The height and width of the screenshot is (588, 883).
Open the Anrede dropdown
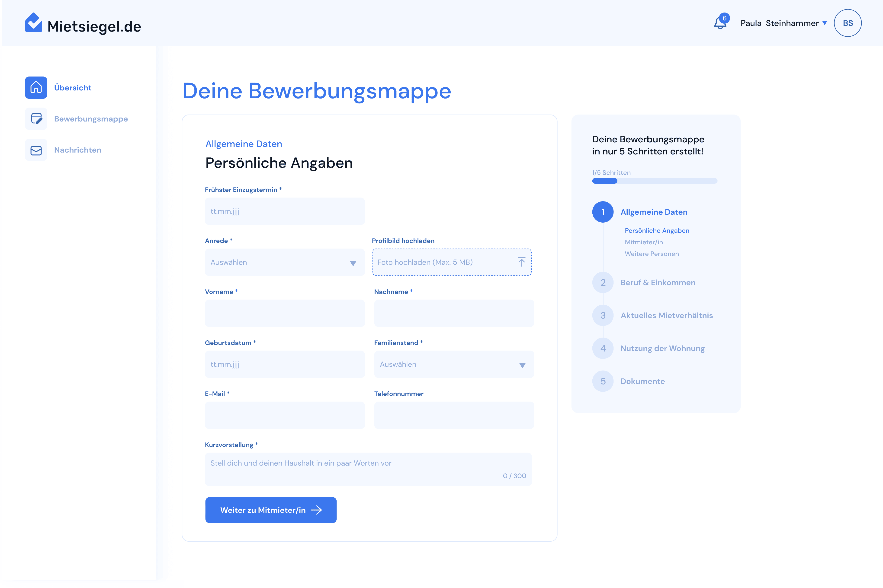284,262
